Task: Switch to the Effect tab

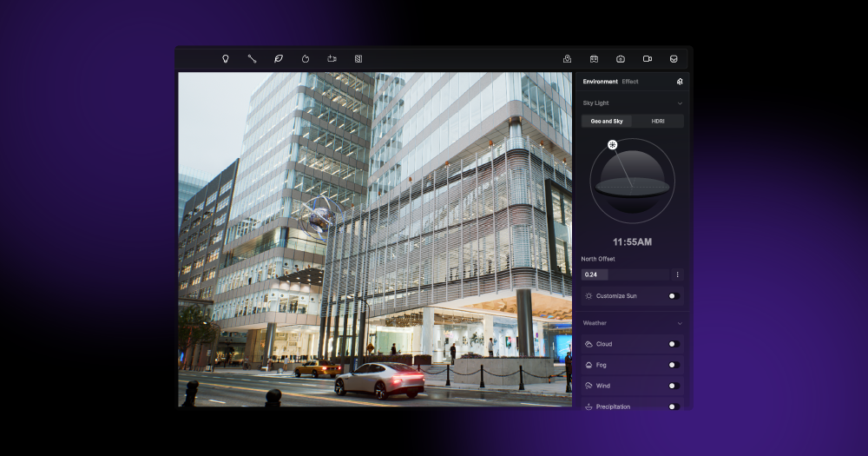Action: (x=630, y=82)
